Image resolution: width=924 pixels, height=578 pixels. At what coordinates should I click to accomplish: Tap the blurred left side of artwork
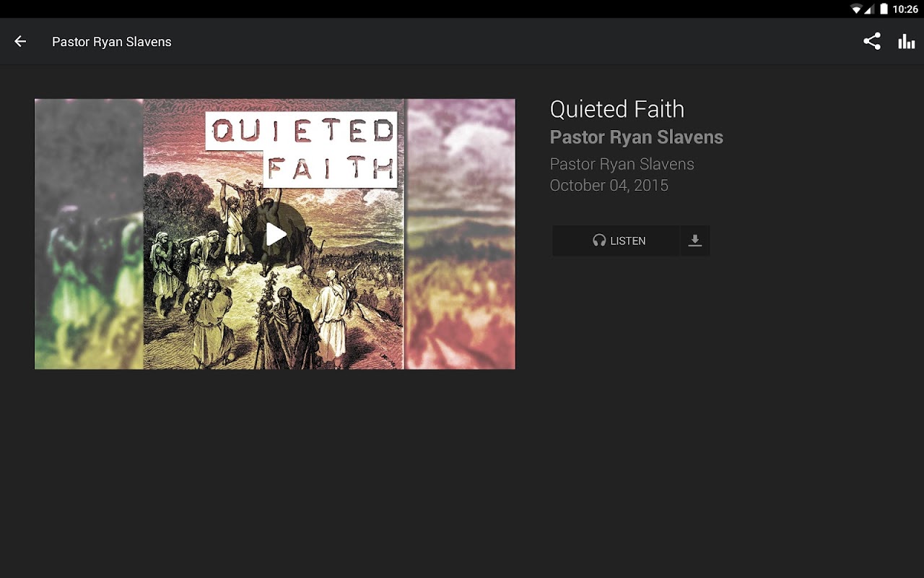89,234
